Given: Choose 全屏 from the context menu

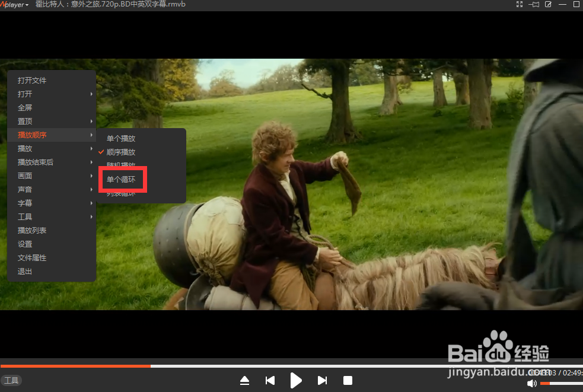Looking at the screenshot, I should click(x=52, y=108).
